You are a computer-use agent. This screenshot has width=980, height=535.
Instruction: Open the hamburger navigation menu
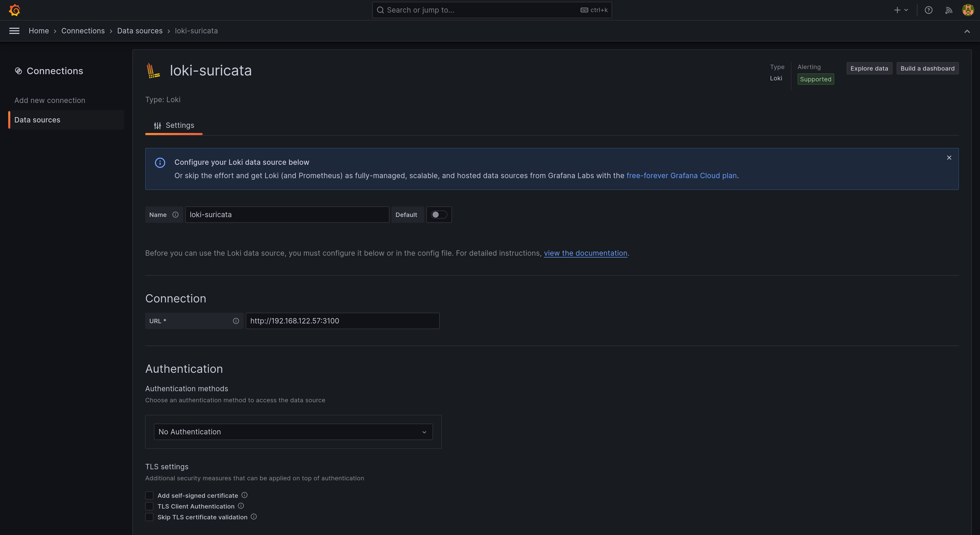(14, 31)
